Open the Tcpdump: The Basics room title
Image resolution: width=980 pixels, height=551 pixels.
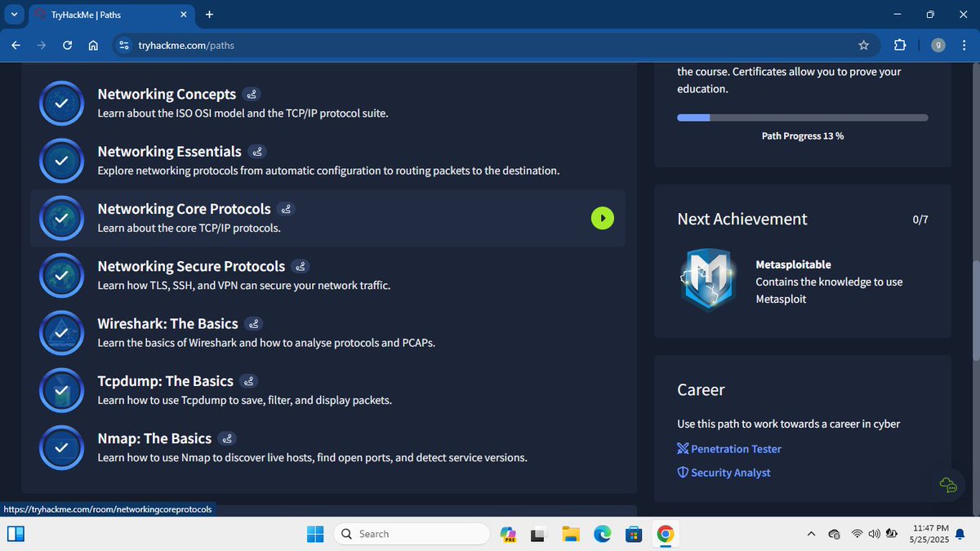coord(165,381)
